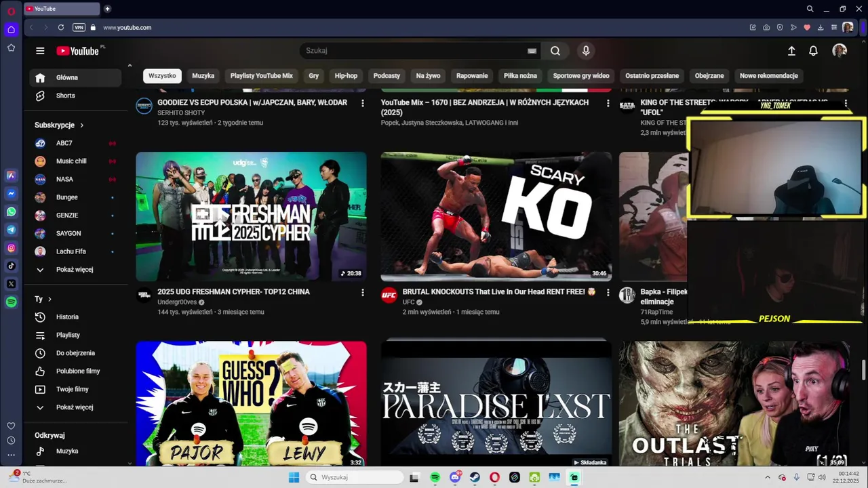Select the Muzyka filter chip
868x488 pixels.
[203, 76]
